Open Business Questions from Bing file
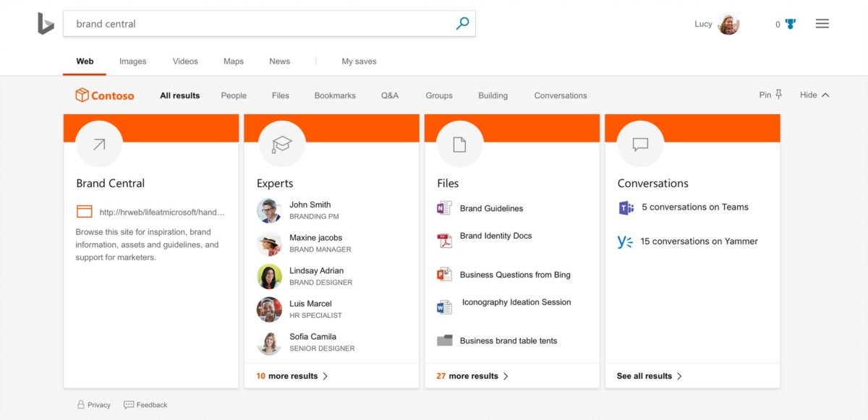The image size is (868, 420). point(515,275)
